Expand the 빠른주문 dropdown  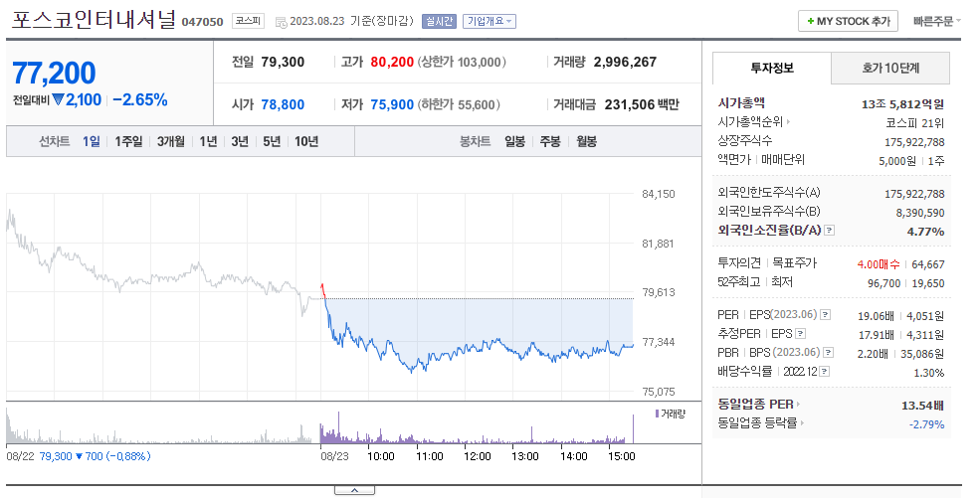pyautogui.click(x=936, y=21)
